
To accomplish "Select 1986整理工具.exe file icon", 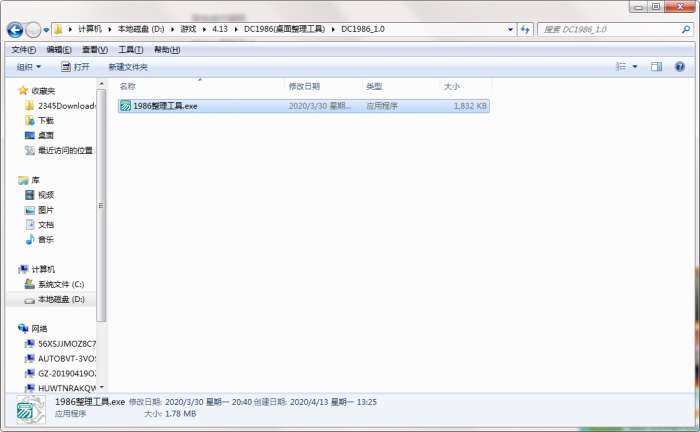I will [x=125, y=106].
